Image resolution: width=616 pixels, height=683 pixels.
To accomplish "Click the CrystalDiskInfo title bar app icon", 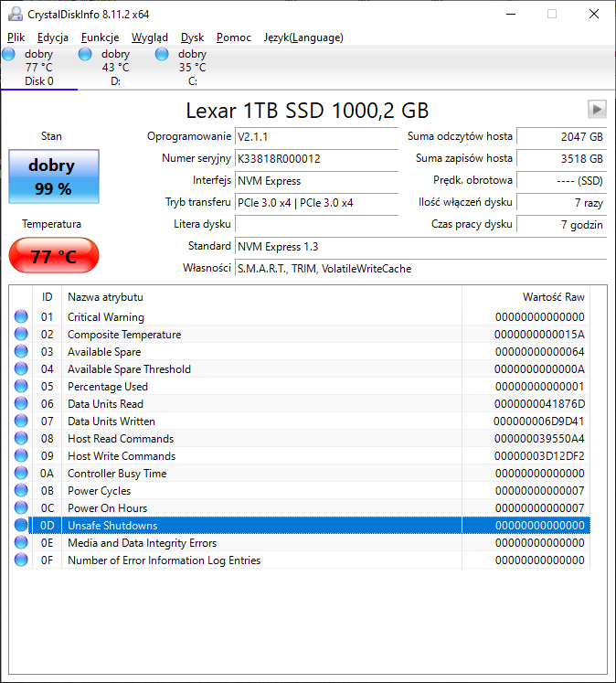I will click(x=16, y=15).
